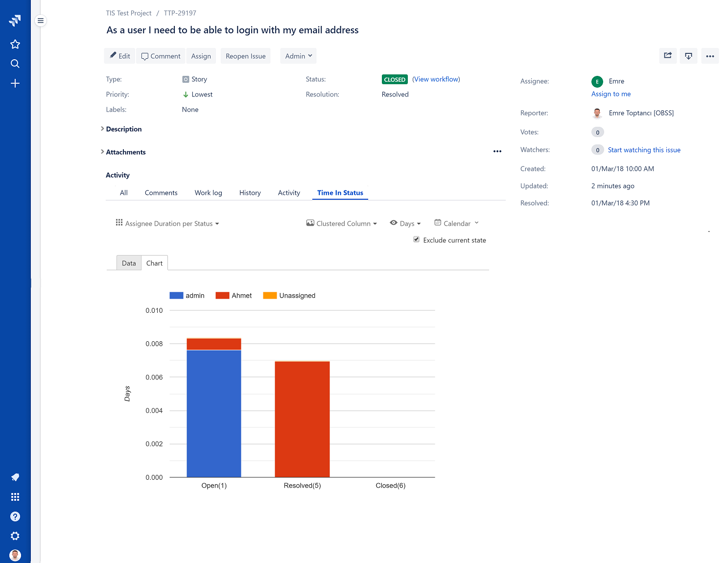Click the Assign to me link

coord(611,94)
